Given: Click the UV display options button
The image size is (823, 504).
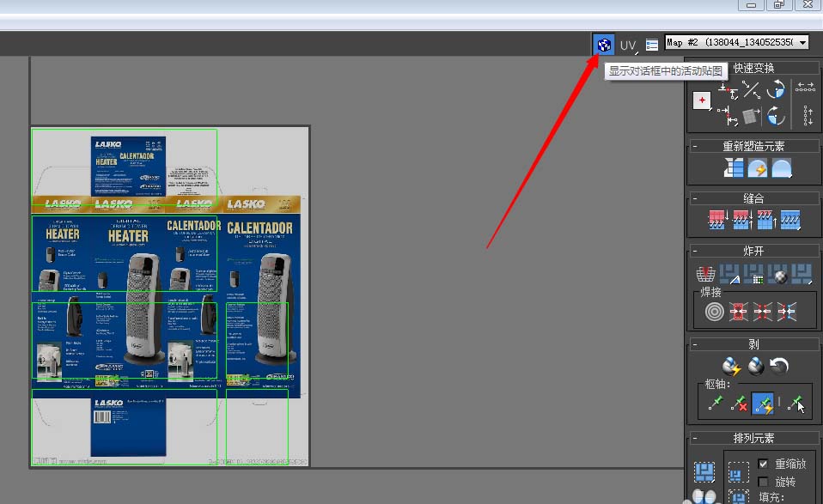Looking at the screenshot, I should (628, 46).
